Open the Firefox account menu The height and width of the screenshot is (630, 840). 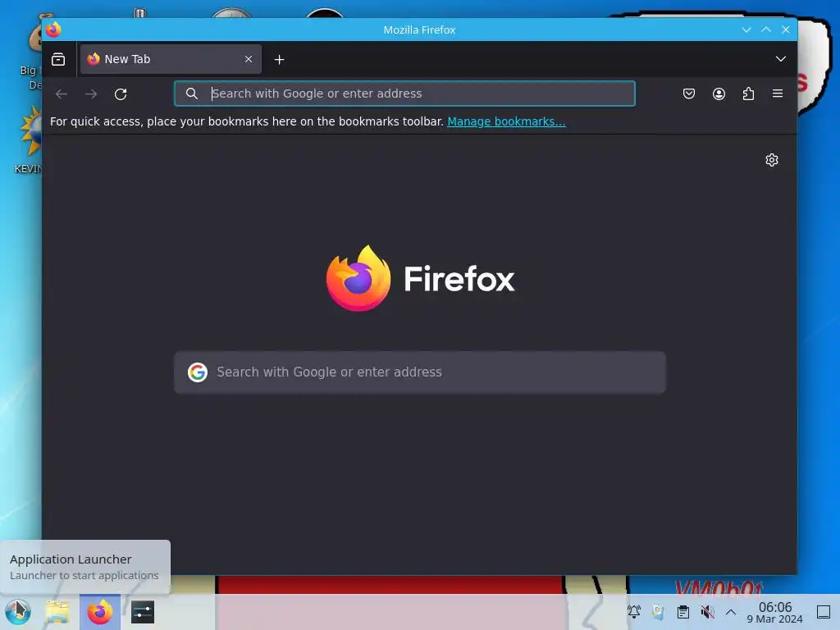point(719,94)
